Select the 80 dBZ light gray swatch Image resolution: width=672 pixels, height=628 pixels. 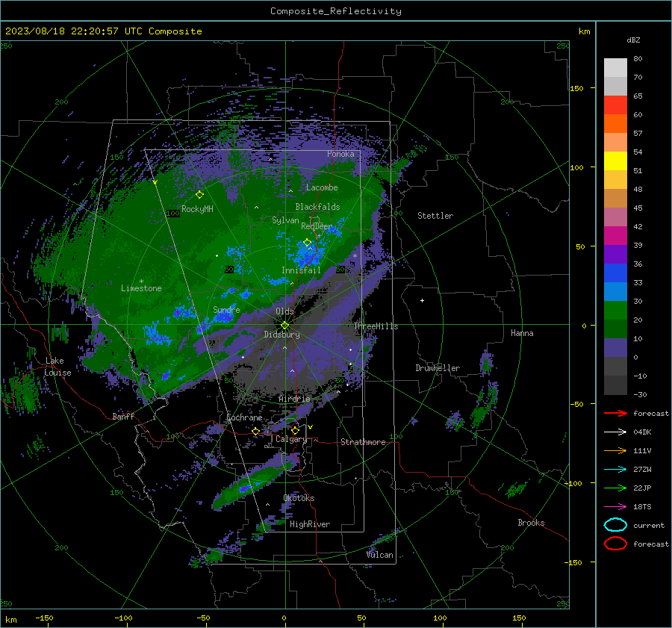[615, 67]
